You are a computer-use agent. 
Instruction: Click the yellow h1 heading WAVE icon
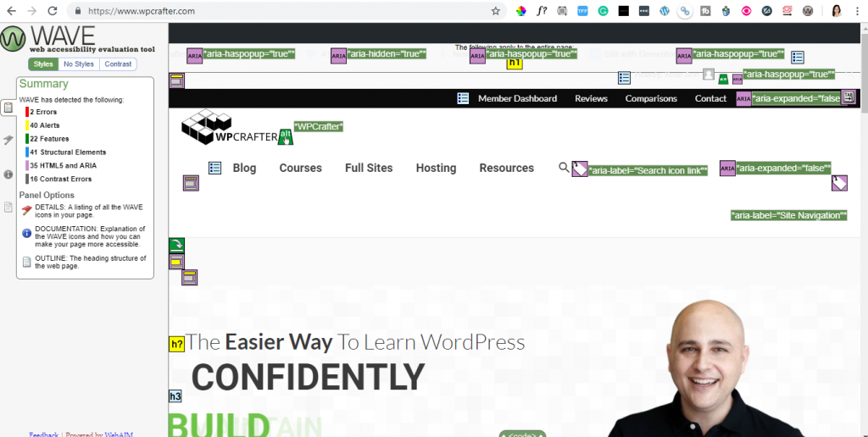click(x=515, y=63)
